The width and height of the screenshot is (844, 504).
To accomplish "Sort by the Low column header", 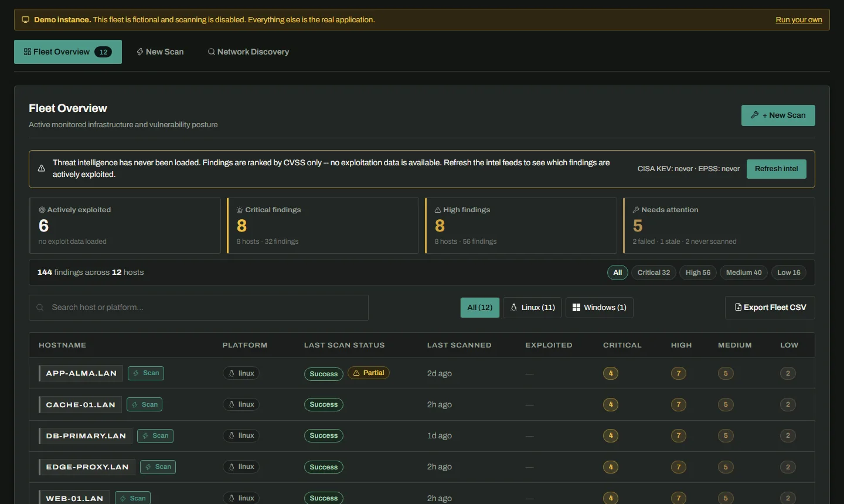I will click(789, 345).
